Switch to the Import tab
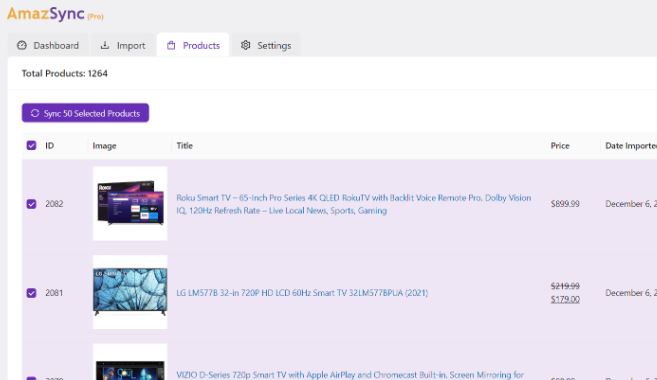Screen dimensions: 657x380 pos(123,45)
